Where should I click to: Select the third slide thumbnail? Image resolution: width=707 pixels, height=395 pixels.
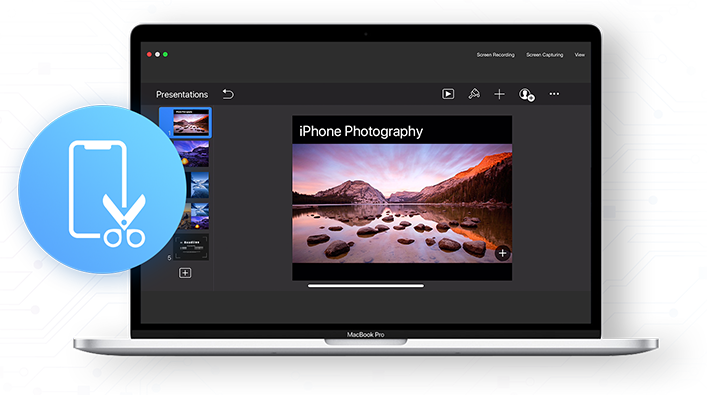197,185
